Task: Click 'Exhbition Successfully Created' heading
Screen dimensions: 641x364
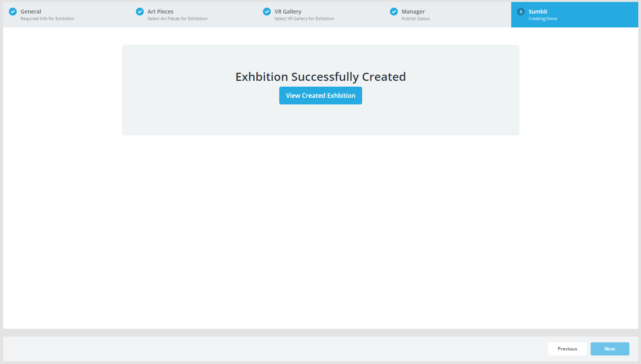Action: 321,77
